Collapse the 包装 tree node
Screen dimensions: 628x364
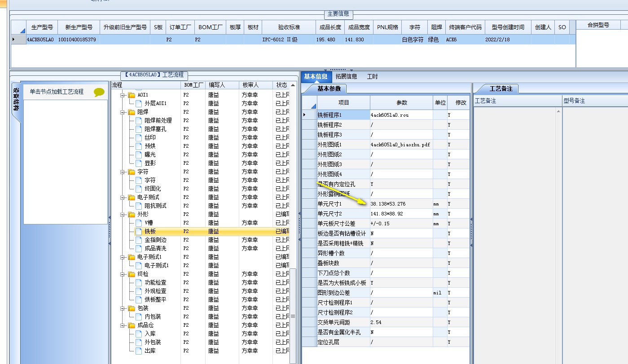[x=123, y=308]
